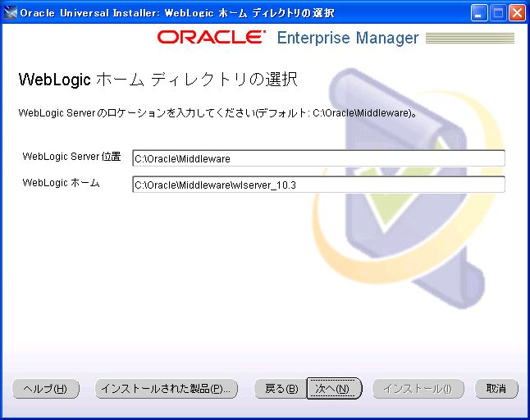Click the WebLogic ホーム ディレクトリの選択 heading
The image size is (530, 420).
(158, 80)
